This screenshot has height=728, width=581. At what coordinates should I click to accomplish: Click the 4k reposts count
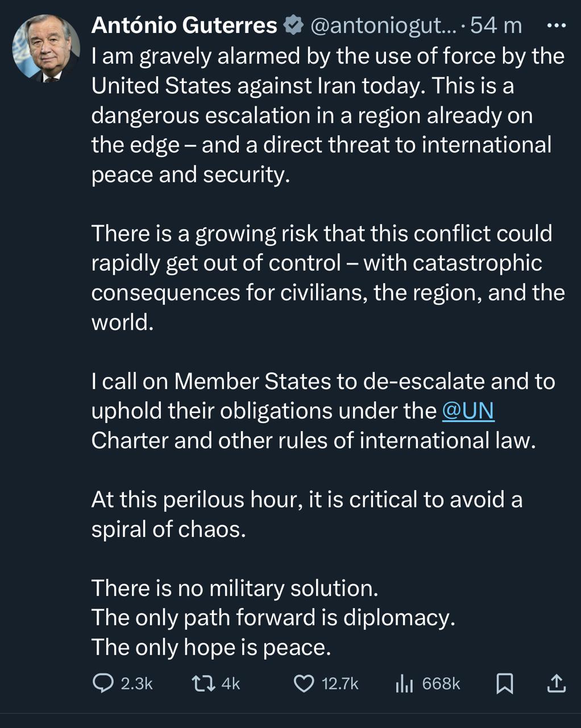231,683
